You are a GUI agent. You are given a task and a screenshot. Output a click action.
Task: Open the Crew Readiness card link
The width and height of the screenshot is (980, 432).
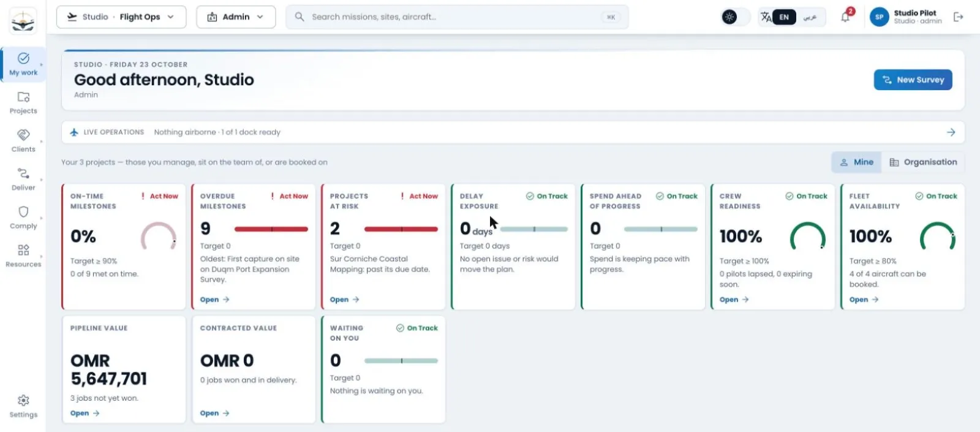coord(734,300)
